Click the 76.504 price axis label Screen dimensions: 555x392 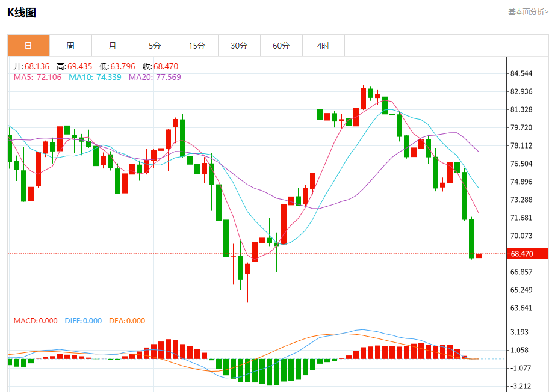pos(521,164)
